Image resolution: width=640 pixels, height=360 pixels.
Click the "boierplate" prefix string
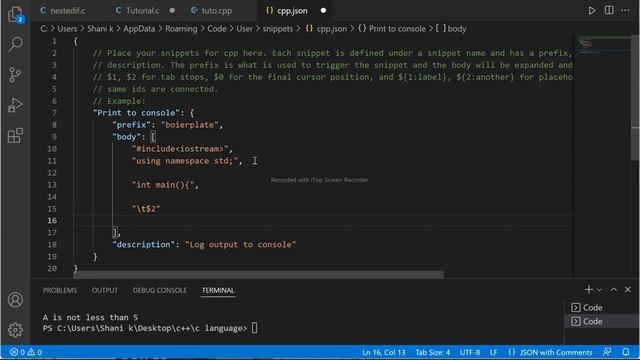pyautogui.click(x=190, y=124)
